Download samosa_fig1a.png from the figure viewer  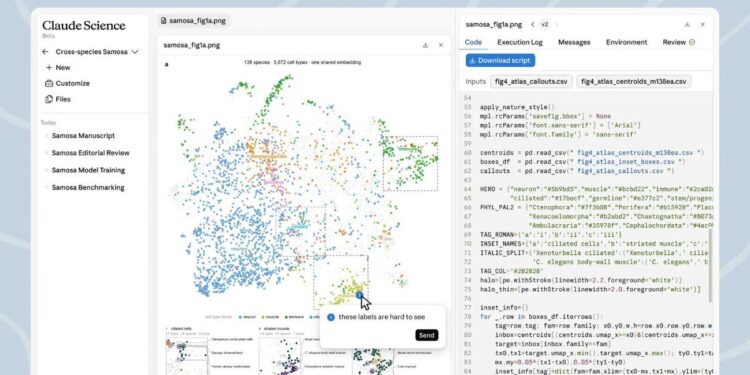pyautogui.click(x=425, y=45)
